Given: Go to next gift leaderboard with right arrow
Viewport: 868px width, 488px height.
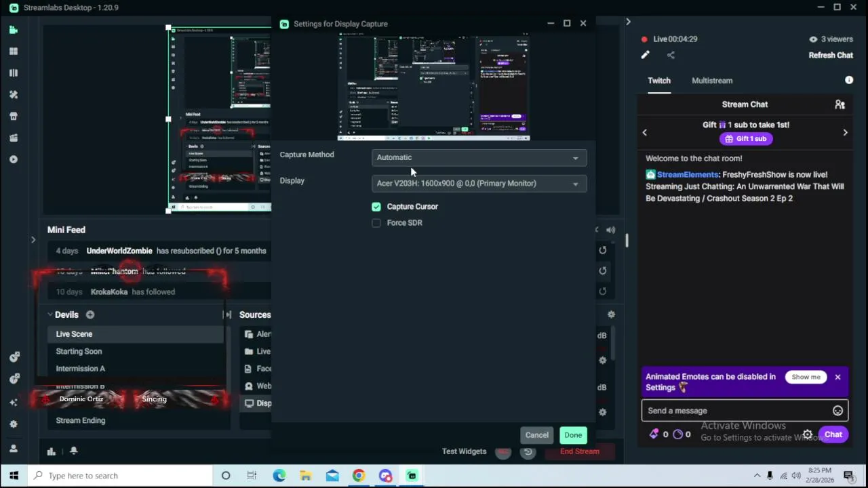Looking at the screenshot, I should 845,133.
